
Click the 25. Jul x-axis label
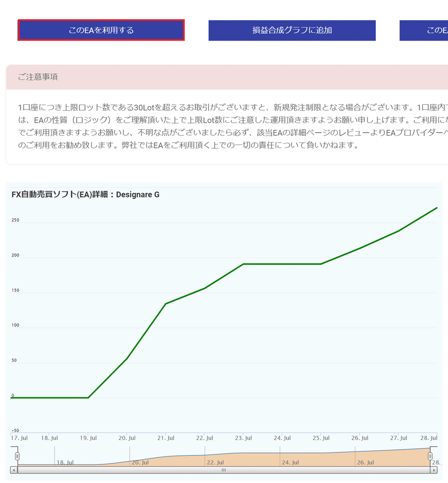321,438
